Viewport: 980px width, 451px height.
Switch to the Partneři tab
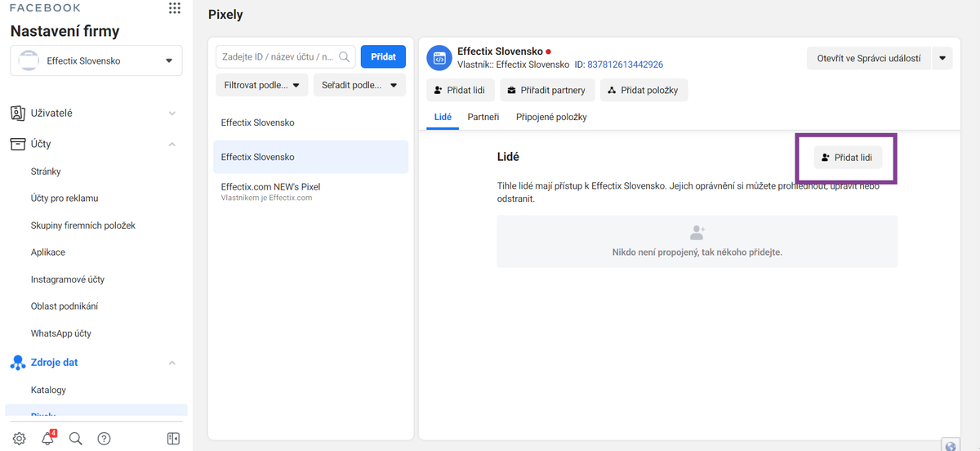(x=483, y=117)
